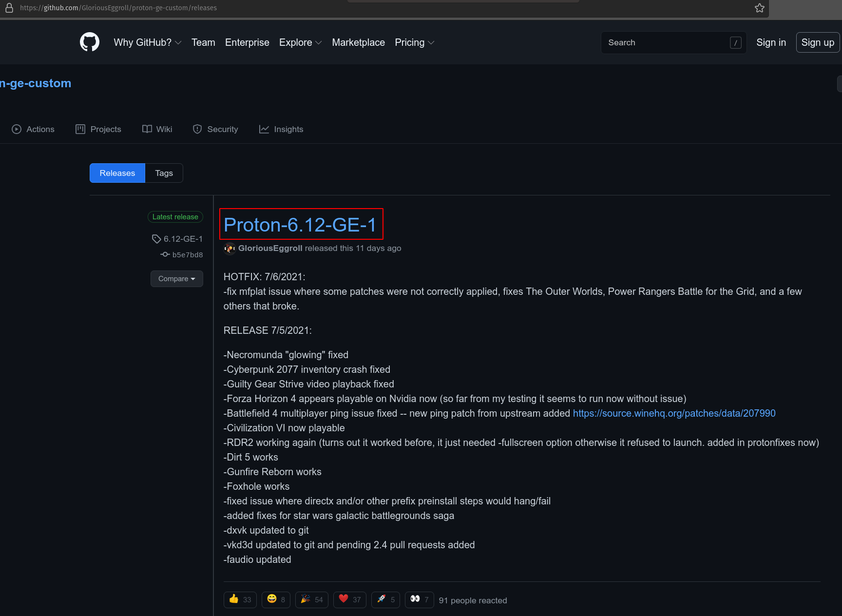
Task: Click the Sign in link
Action: click(771, 42)
